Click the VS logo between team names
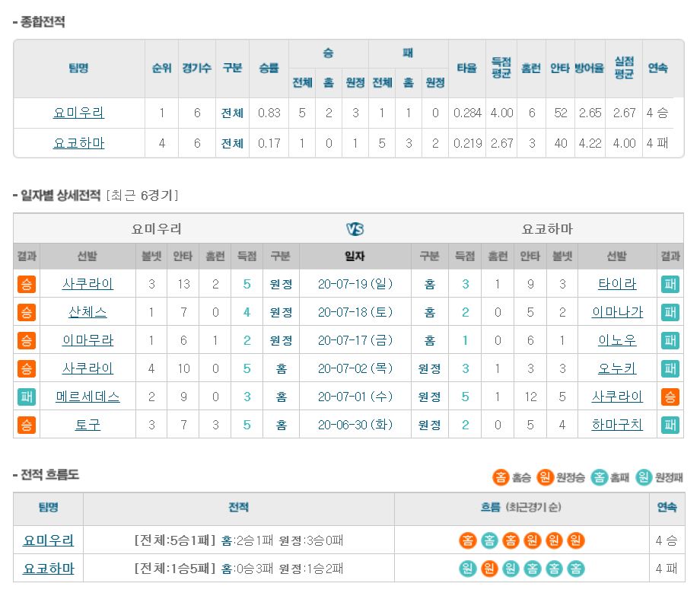The height and width of the screenshot is (596, 700). (x=355, y=229)
